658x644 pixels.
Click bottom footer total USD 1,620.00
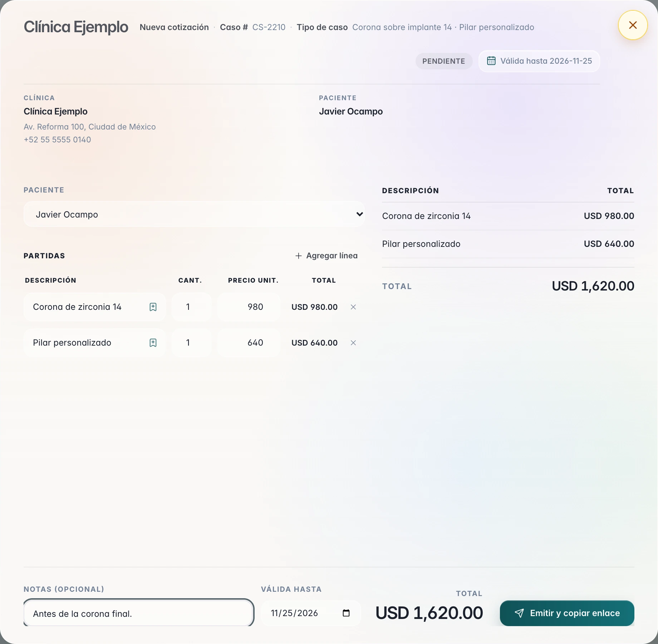429,613
